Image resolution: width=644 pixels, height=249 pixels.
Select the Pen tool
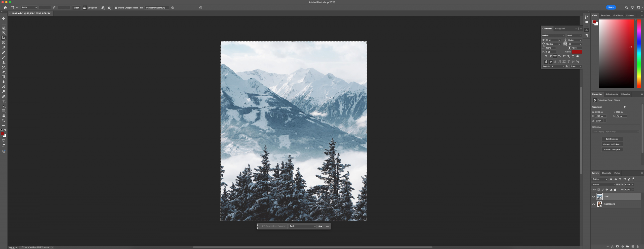tap(4, 96)
